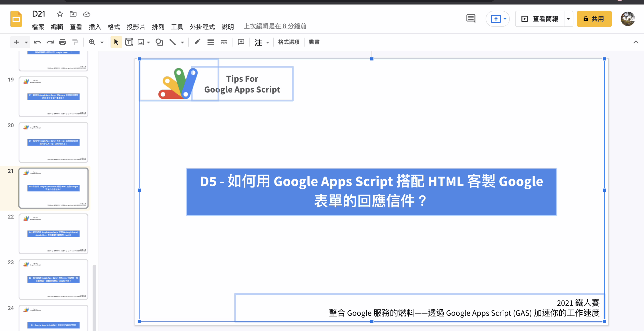Add a new slide with plus button

pos(16,42)
